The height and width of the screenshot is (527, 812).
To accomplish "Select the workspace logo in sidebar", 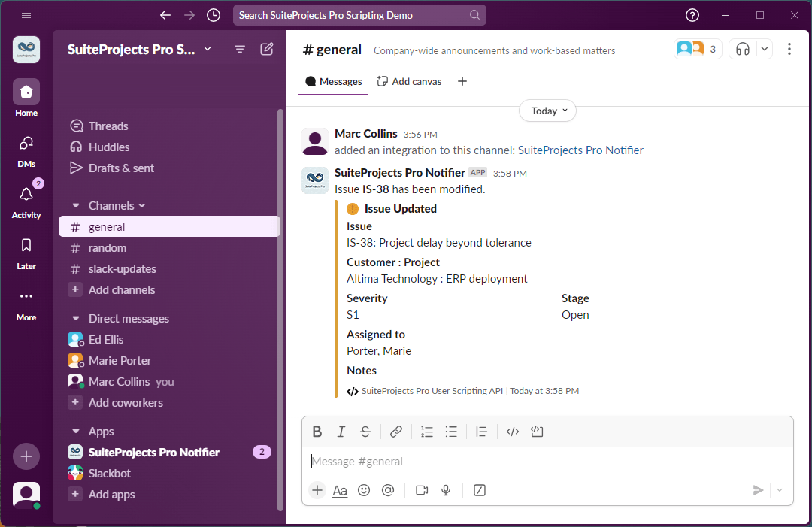I will [26, 50].
